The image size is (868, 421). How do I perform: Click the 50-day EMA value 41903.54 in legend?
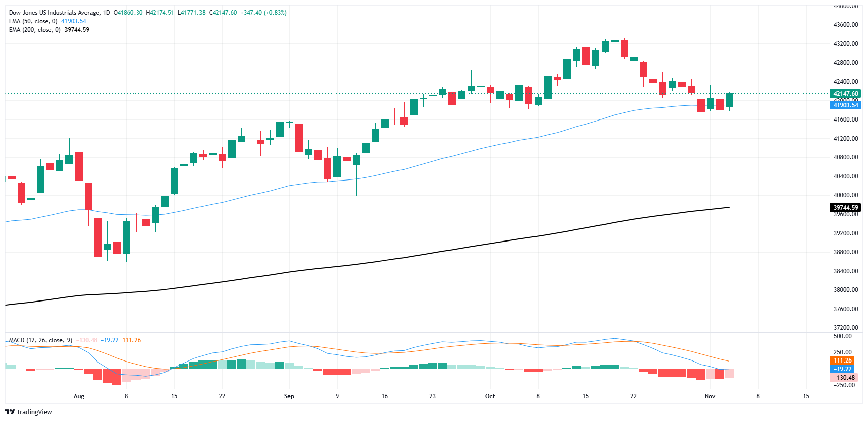74,21
